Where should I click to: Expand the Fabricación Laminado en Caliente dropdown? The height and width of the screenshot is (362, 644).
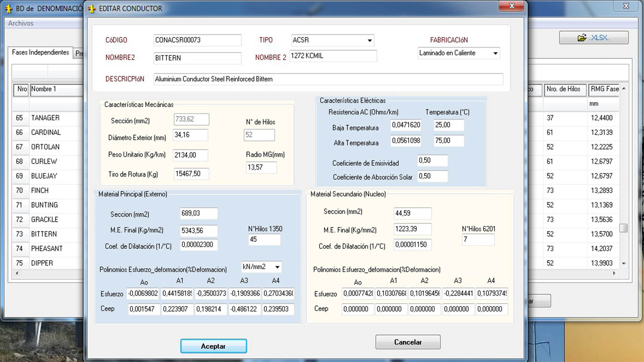[x=495, y=53]
